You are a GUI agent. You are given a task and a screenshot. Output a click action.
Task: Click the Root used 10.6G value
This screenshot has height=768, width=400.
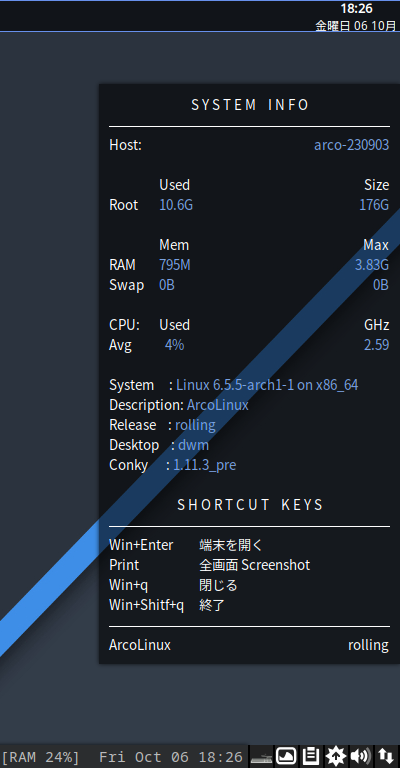176,205
